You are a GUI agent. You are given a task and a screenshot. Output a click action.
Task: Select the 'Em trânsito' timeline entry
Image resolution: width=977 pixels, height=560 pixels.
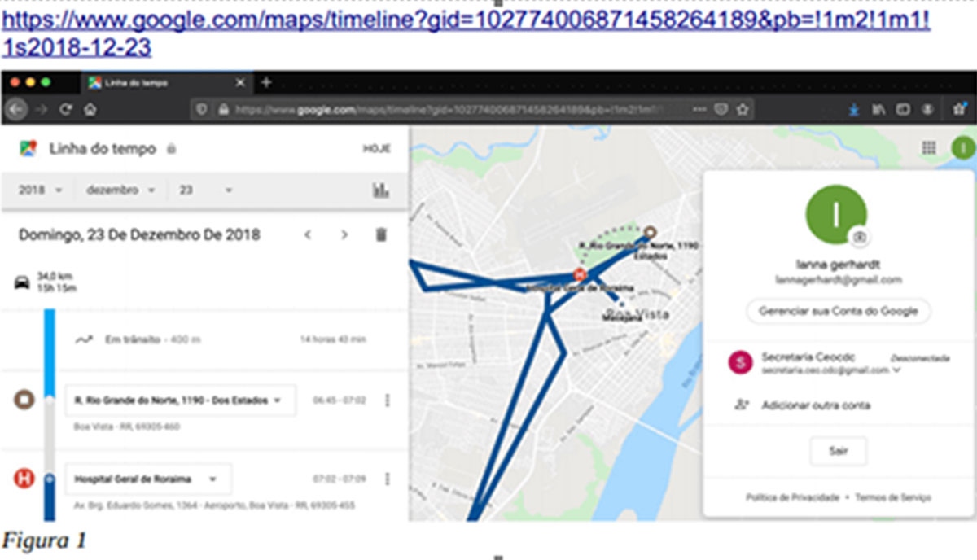tap(204, 339)
